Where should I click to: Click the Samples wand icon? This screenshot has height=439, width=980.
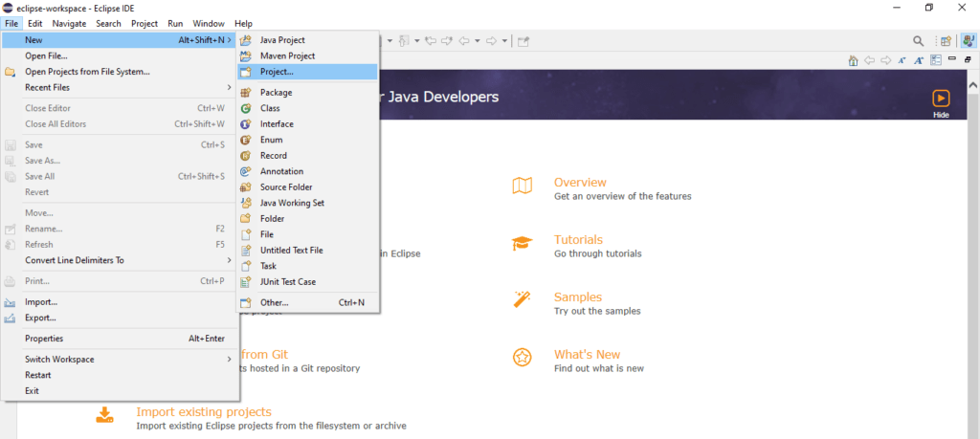click(x=522, y=298)
